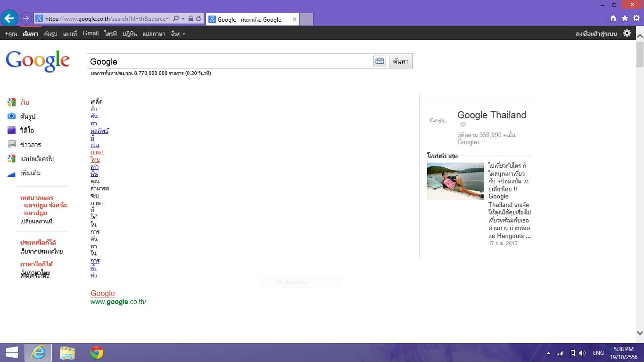The image size is (644, 362).
Task: Open Gmail from the Google bar
Action: click(x=91, y=33)
